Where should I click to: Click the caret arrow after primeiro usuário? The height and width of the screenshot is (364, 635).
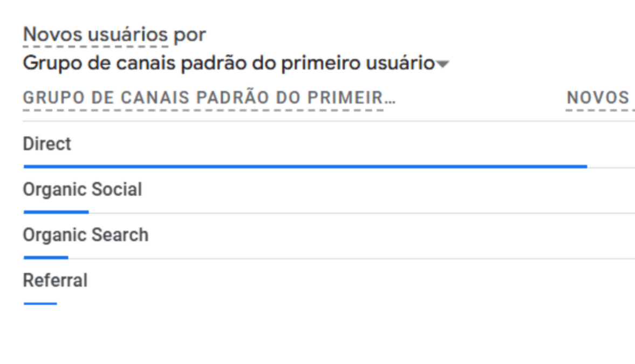coord(442,65)
